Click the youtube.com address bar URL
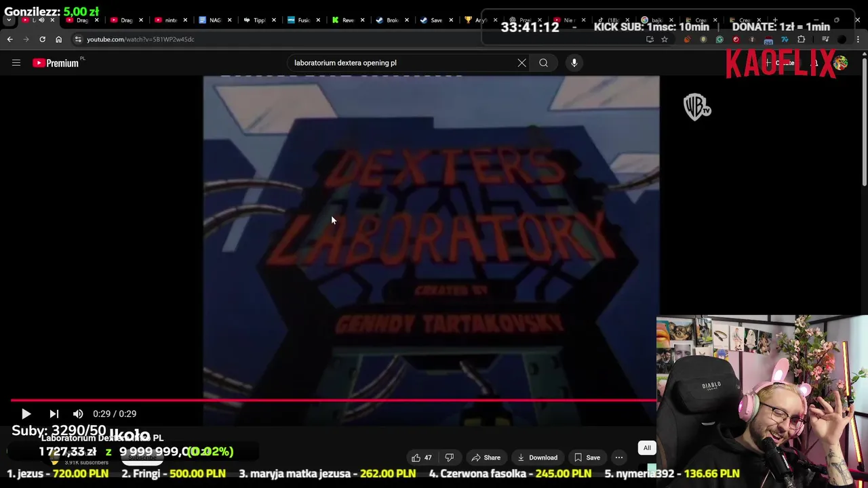The width and height of the screenshot is (868, 488). (140, 39)
